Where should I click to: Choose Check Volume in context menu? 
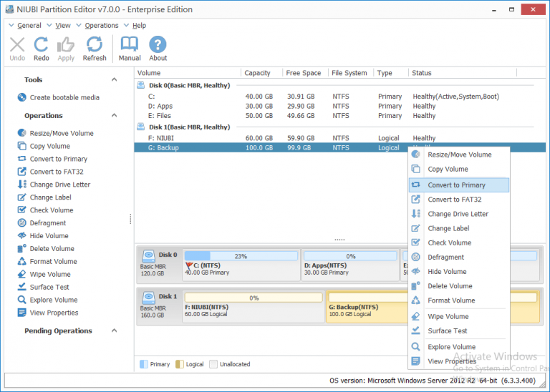coord(459,242)
